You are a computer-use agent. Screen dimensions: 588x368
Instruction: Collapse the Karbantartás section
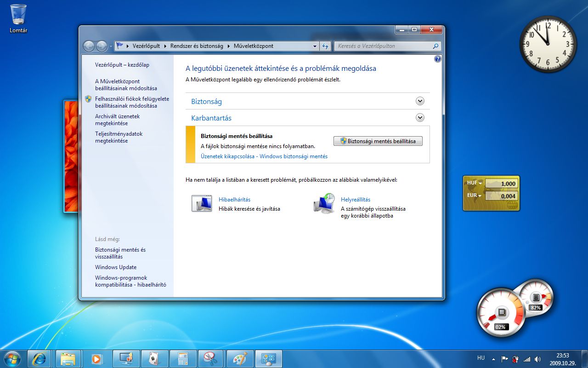click(420, 118)
